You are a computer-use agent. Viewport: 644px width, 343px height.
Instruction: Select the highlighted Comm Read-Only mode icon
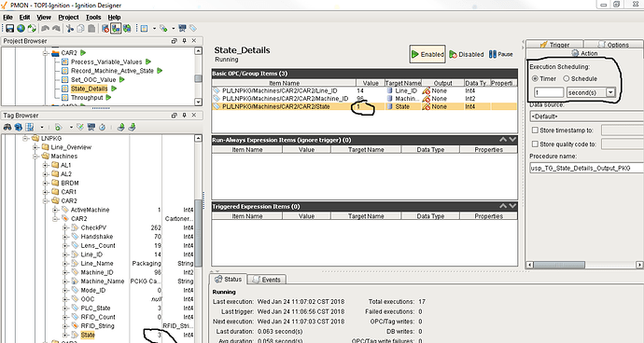[116, 28]
